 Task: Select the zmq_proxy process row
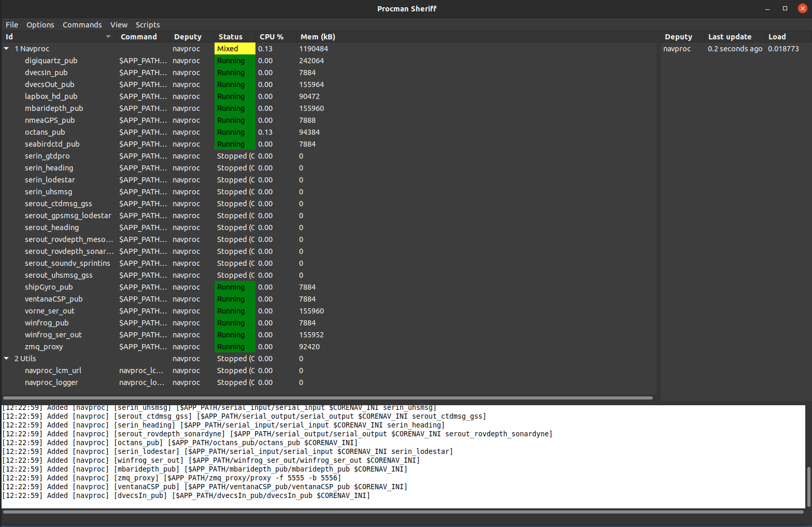44,347
